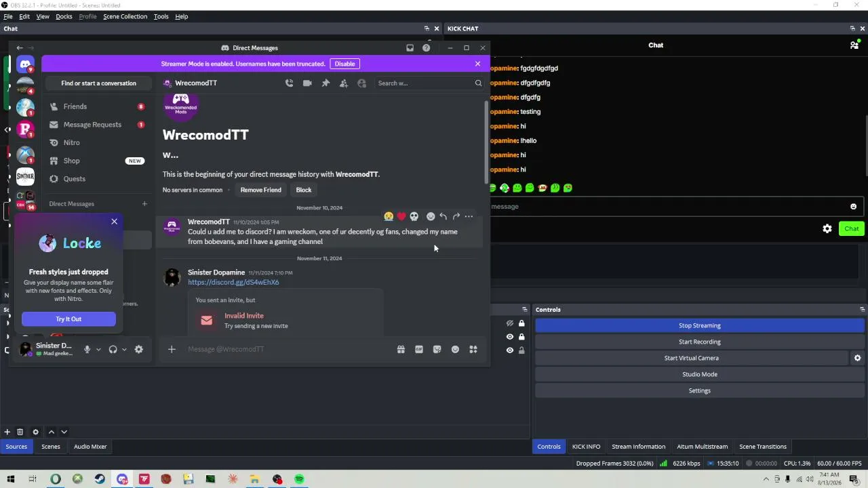Viewport: 868px width, 488px height.
Task: Attach a file with the plus icon
Action: [172, 349]
